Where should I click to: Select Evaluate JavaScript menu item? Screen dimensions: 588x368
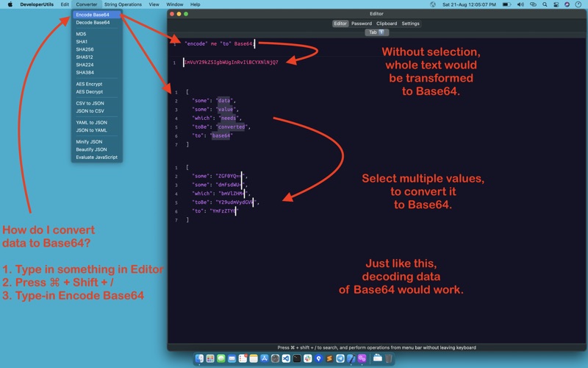[x=97, y=157]
